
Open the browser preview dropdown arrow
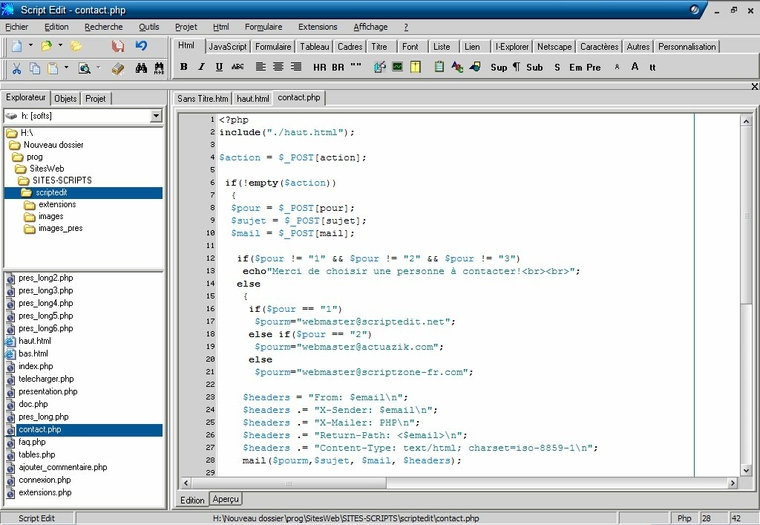coord(98,68)
